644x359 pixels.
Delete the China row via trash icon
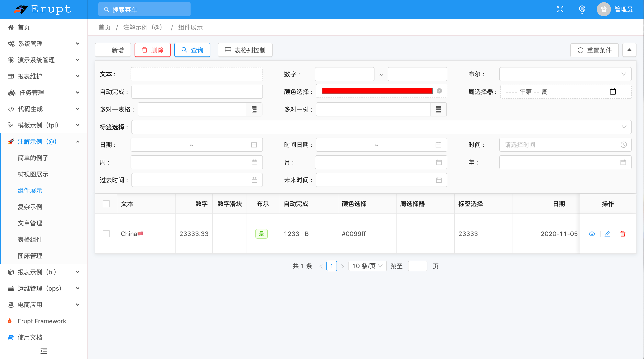pyautogui.click(x=623, y=234)
